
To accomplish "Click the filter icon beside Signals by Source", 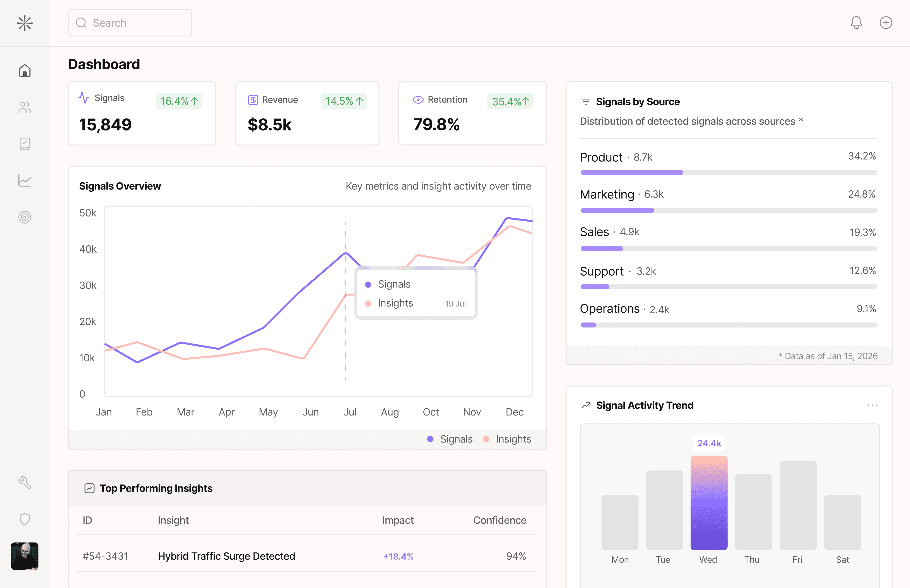I will [585, 101].
